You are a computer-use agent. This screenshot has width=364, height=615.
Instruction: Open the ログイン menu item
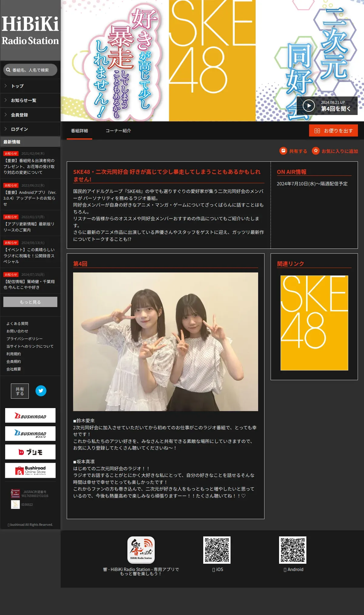point(30,129)
